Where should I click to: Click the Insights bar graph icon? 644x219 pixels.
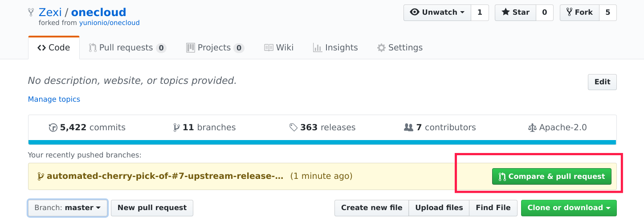tap(317, 48)
